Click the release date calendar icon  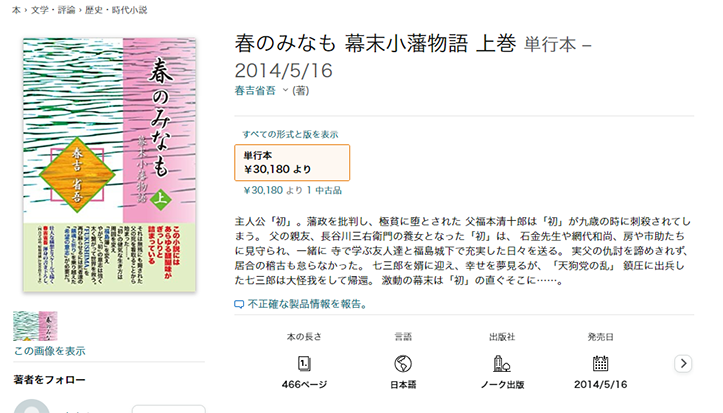tap(600, 364)
